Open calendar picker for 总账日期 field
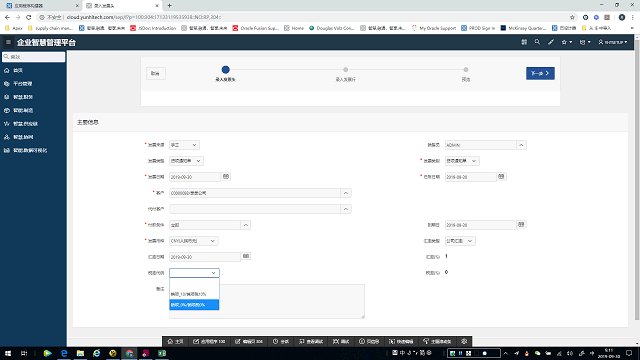The height and width of the screenshot is (360, 640). (501, 176)
